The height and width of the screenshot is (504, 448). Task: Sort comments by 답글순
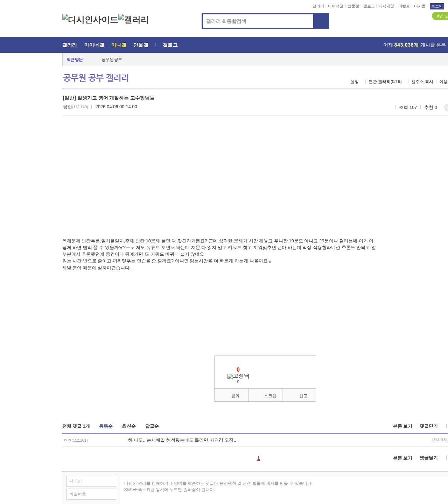[152, 426]
